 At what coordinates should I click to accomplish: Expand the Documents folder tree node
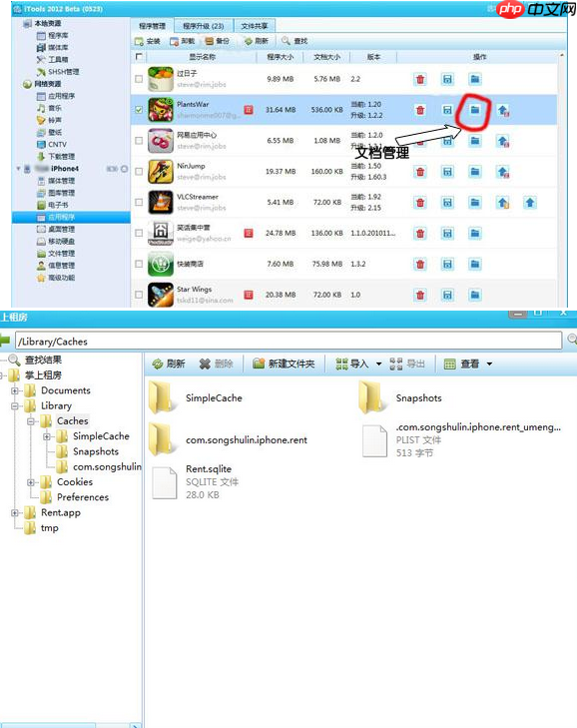click(15, 390)
